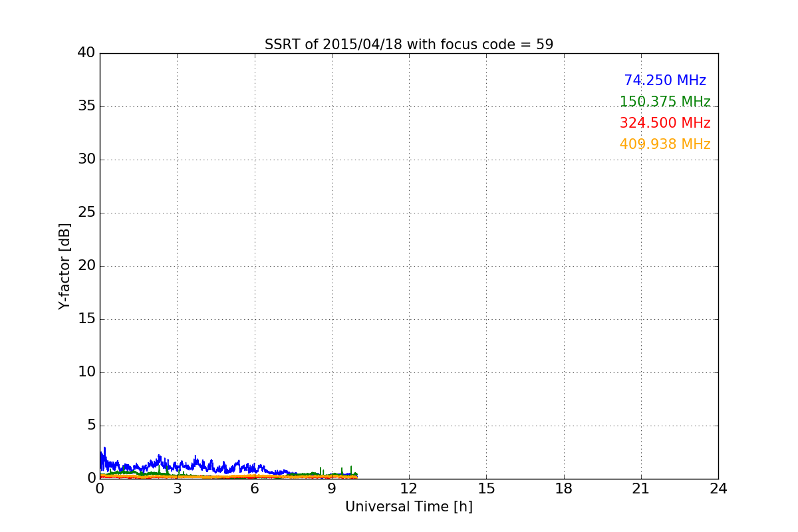Click the x-axis tick label 12

point(409,489)
